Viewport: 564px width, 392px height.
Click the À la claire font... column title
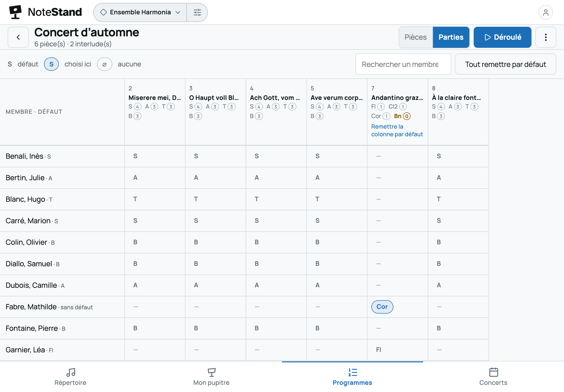coord(456,98)
